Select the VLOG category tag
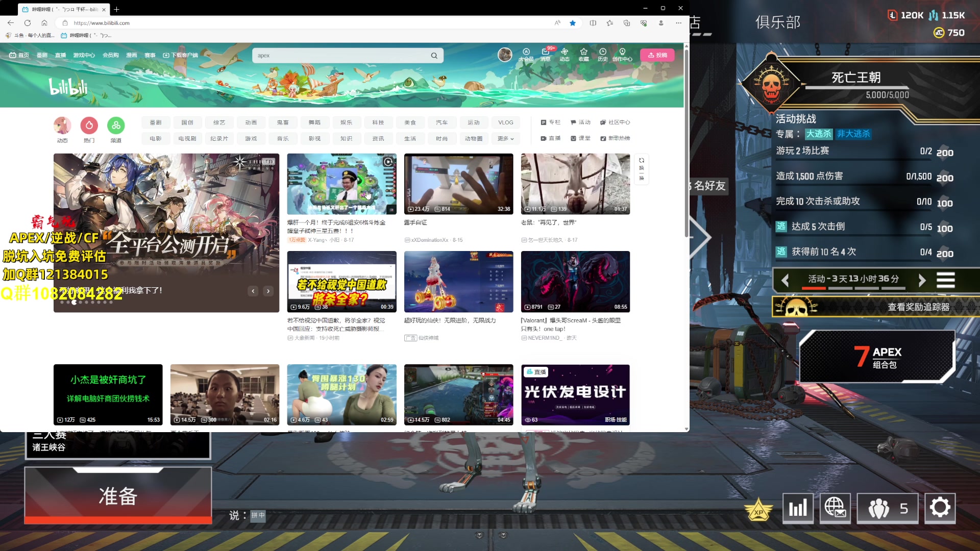The width and height of the screenshot is (980, 551). coord(506,122)
